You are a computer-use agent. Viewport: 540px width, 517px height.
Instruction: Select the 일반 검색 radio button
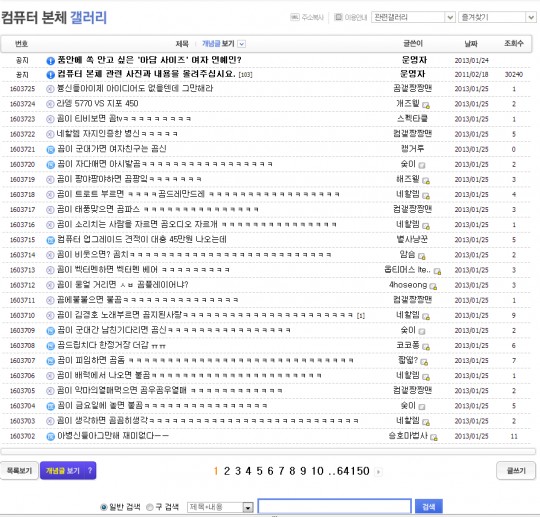103,507
